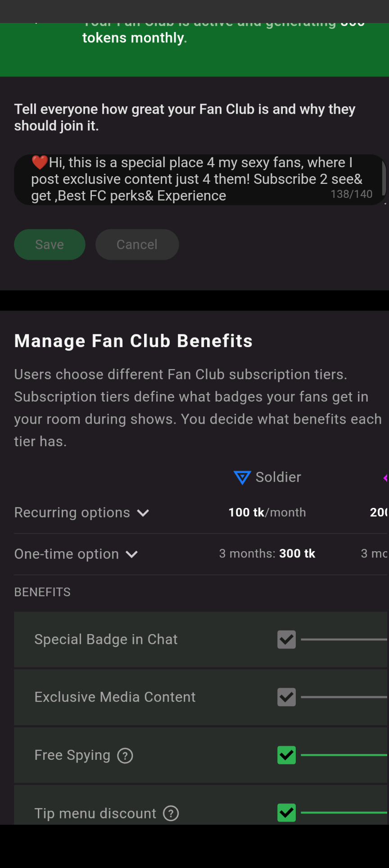Open the Tip menu discount help icon

pyautogui.click(x=171, y=813)
